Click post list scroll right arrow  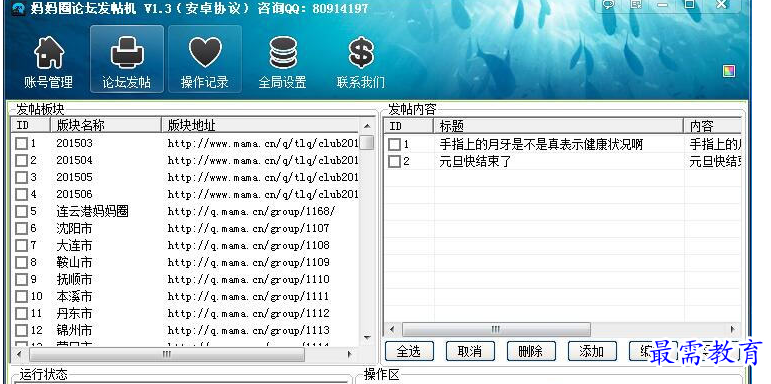coord(733,329)
